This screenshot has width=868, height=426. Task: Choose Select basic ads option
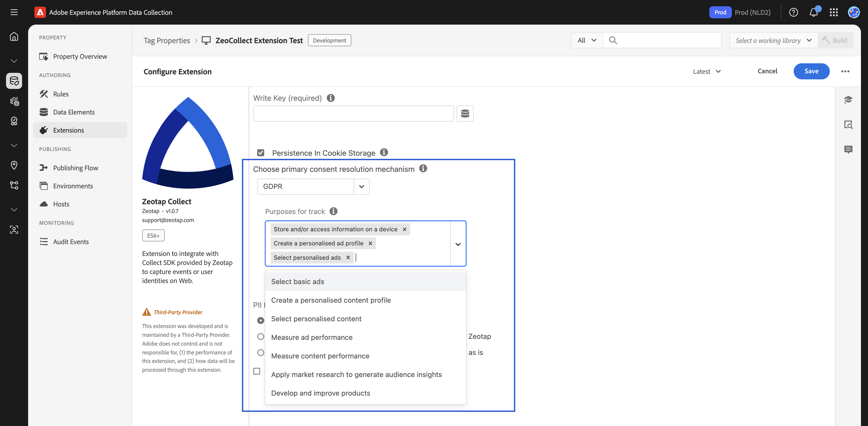(x=298, y=281)
